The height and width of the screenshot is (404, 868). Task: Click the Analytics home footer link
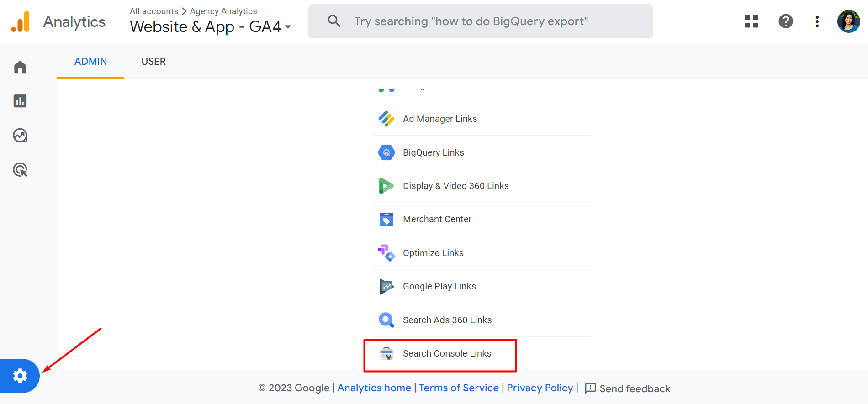point(374,388)
